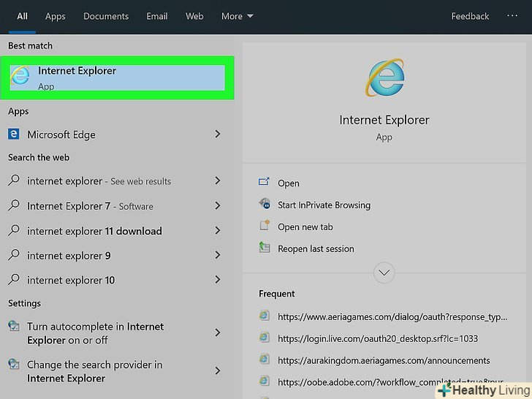This screenshot has width=532, height=399.
Task: Click the three-dot options icon at top right
Action: tap(512, 16)
